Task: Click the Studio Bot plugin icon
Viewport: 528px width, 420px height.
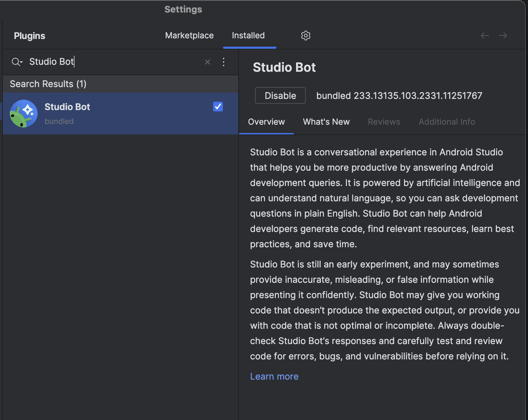Action: [24, 114]
